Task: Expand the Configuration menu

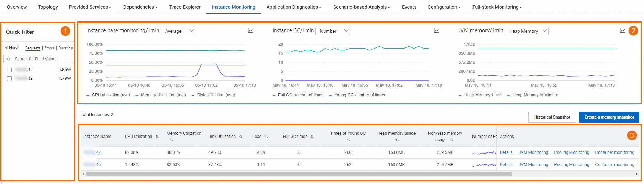Action: tap(444, 7)
